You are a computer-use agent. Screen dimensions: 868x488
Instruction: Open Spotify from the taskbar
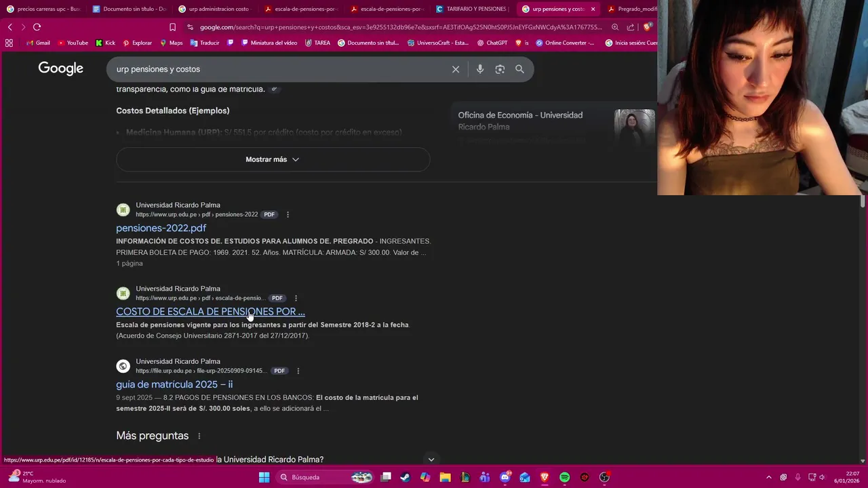point(564,477)
